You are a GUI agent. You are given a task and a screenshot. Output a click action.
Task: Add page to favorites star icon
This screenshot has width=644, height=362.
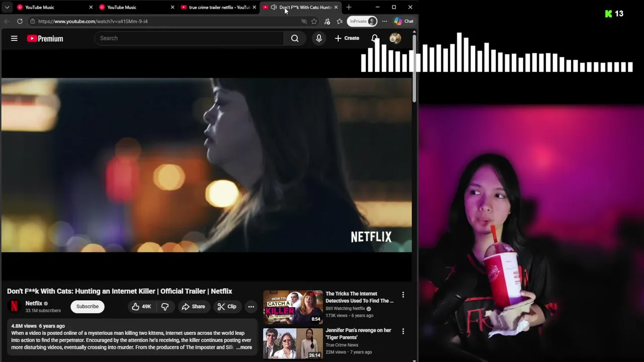click(314, 21)
